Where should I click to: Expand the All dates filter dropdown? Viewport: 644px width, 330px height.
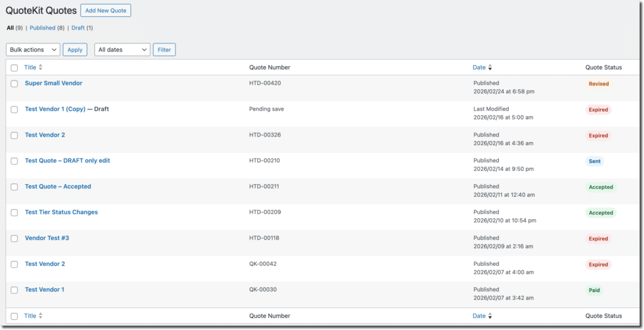coord(123,50)
